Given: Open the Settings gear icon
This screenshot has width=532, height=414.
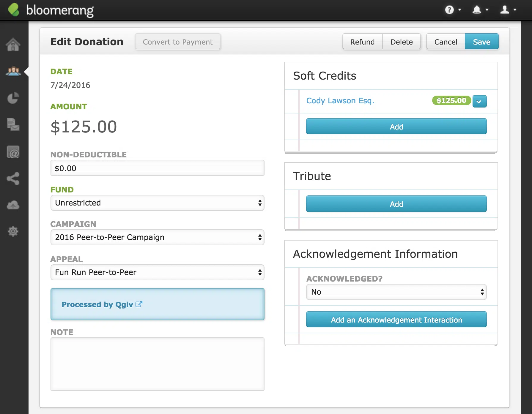Looking at the screenshot, I should click(13, 231).
